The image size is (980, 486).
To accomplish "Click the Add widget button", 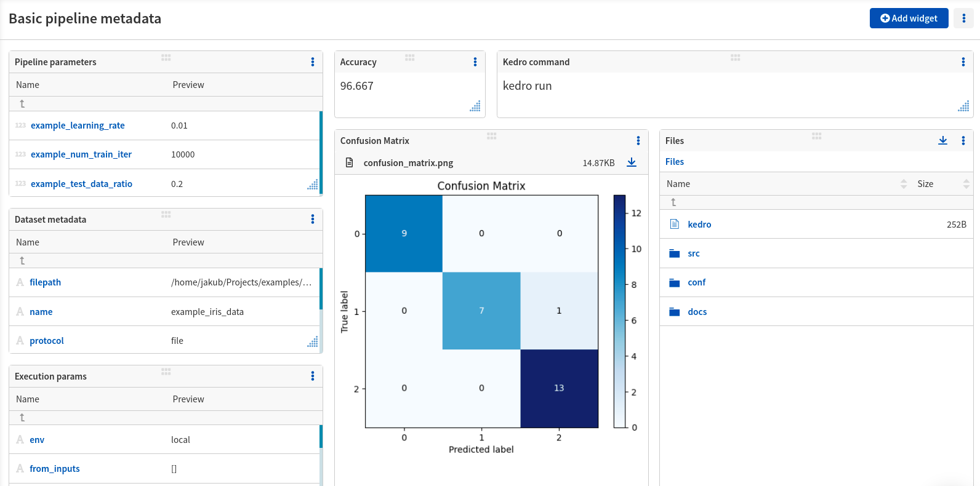I will [909, 18].
